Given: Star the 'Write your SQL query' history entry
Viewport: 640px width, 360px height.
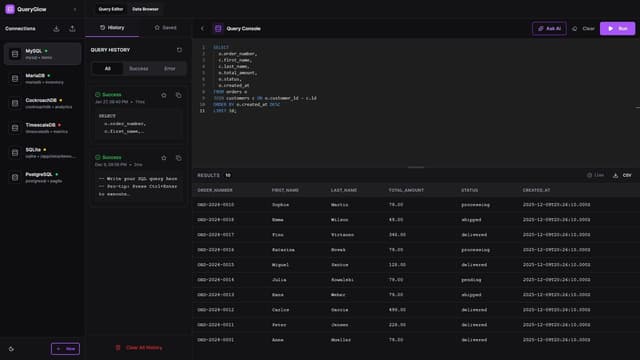Looking at the screenshot, I should tap(164, 158).
